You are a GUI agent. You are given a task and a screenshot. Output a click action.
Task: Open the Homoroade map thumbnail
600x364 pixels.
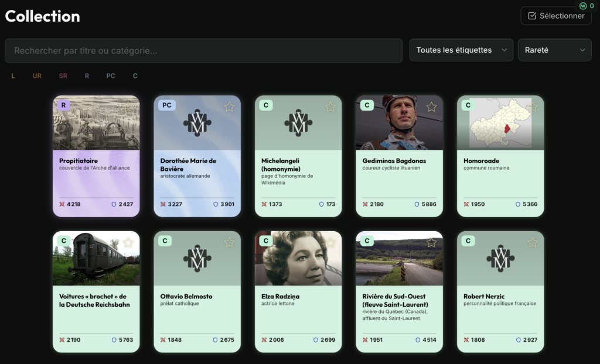coord(500,123)
